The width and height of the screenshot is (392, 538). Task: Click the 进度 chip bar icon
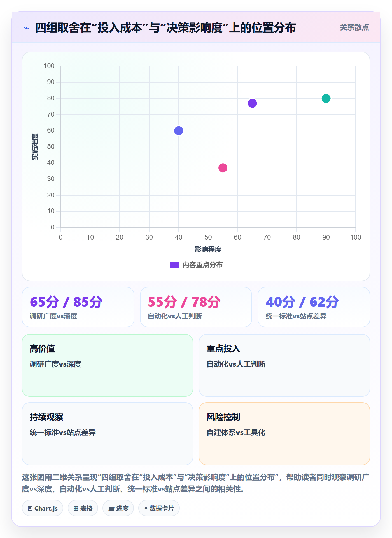(x=111, y=509)
